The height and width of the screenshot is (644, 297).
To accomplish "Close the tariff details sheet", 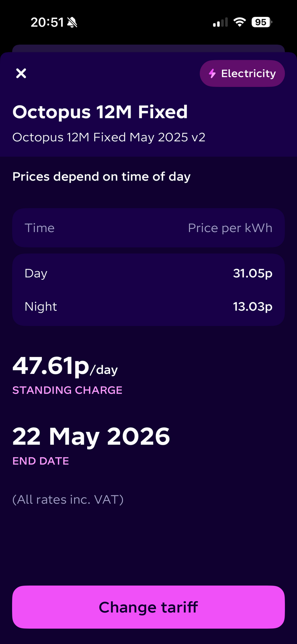I will click(21, 73).
